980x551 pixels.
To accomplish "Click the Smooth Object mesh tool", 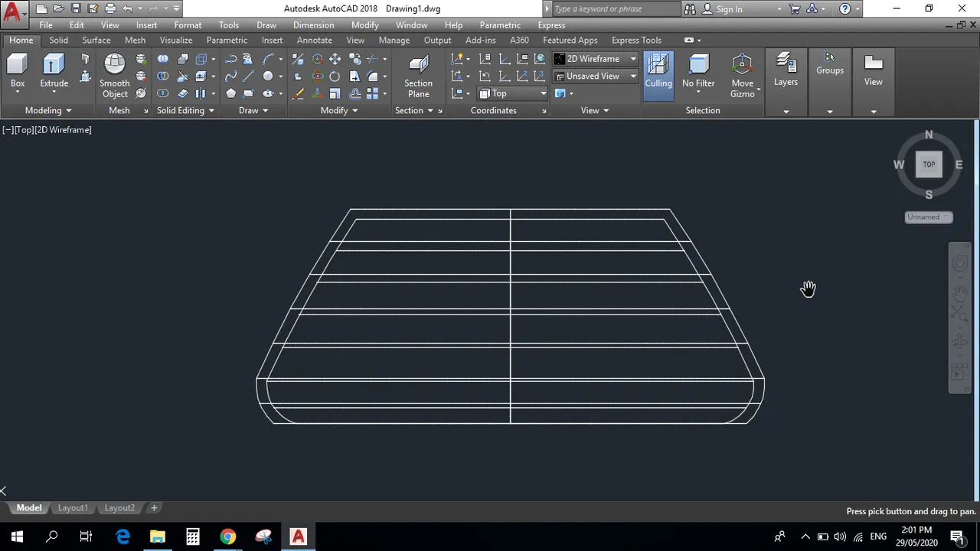I will (x=114, y=76).
